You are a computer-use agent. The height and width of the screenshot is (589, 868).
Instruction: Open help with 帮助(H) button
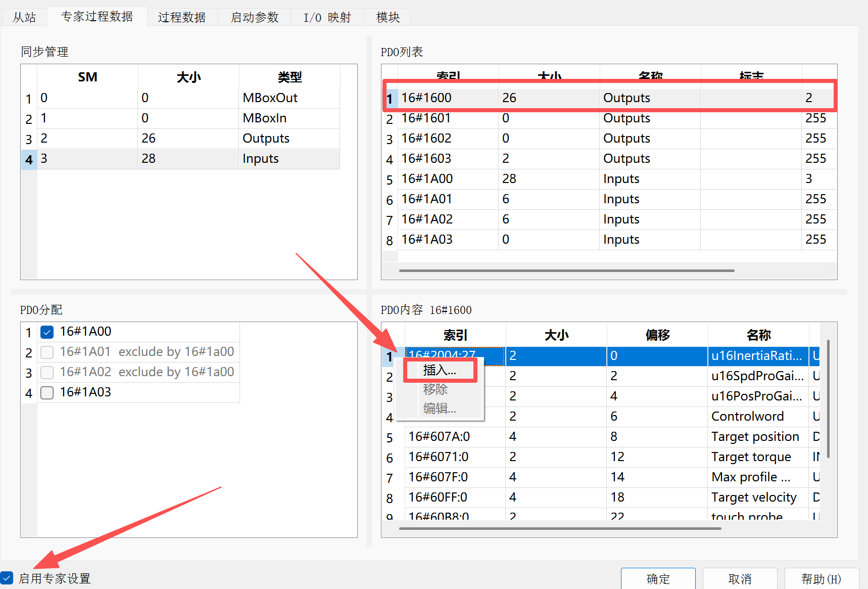coord(822,578)
